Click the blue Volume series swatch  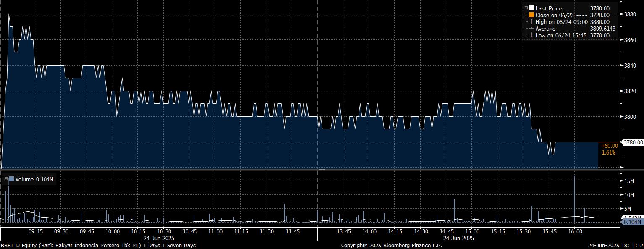pyautogui.click(x=11, y=179)
